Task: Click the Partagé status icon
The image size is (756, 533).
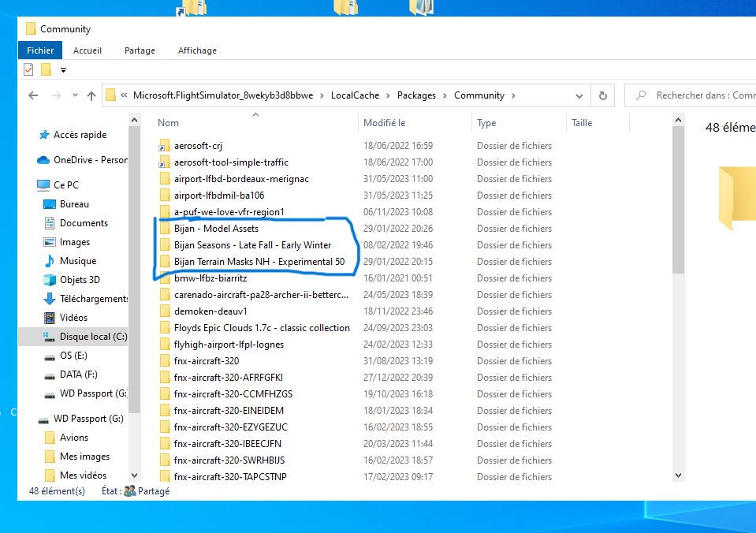Action: tap(130, 491)
